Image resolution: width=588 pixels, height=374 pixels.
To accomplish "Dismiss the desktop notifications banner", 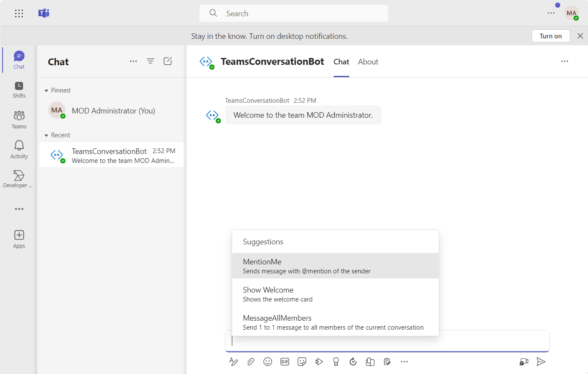I will point(580,36).
